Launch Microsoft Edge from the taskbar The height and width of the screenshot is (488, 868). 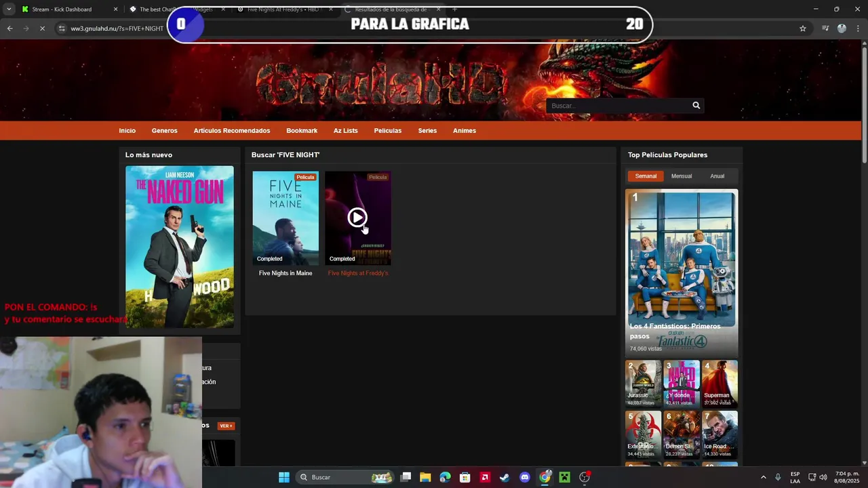[x=445, y=477]
